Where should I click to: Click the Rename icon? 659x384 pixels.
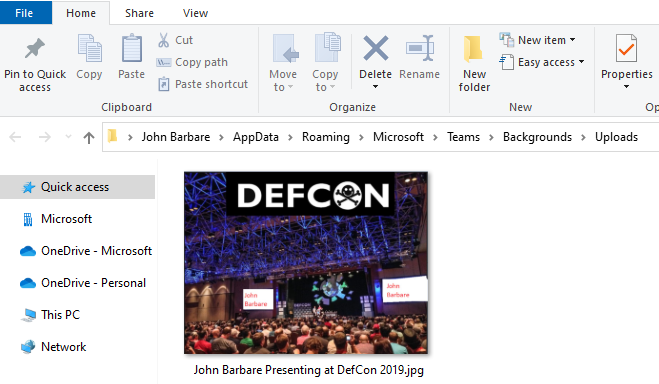point(419,48)
